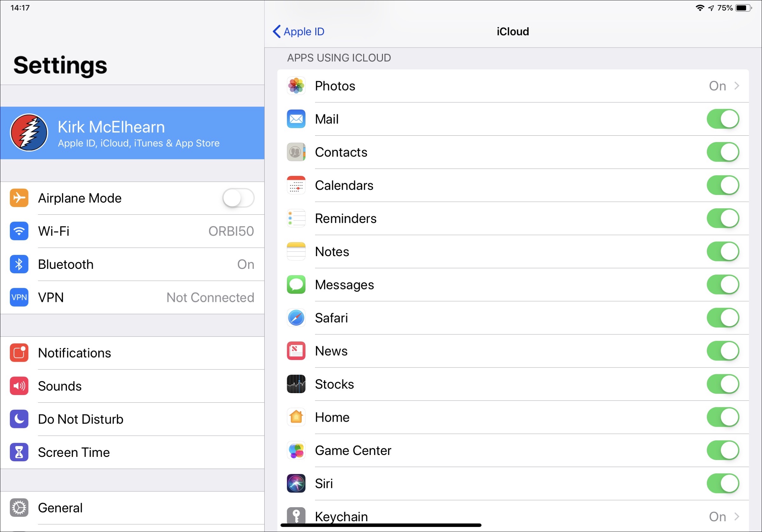The width and height of the screenshot is (762, 532).
Task: Tap the back chevron arrow
Action: tap(276, 31)
